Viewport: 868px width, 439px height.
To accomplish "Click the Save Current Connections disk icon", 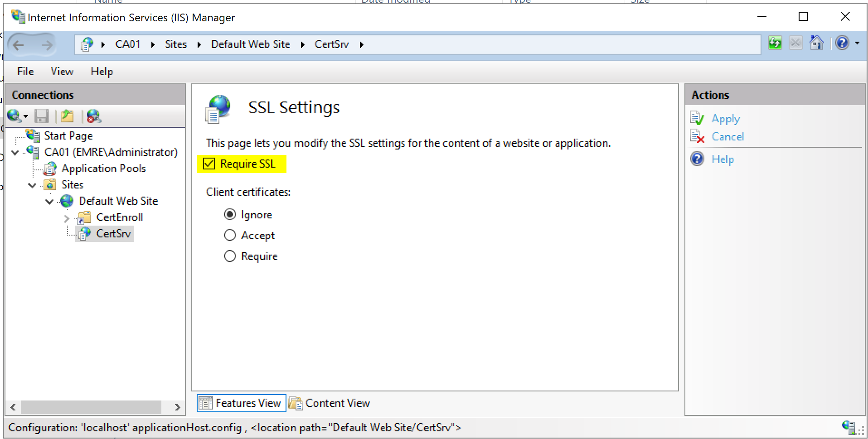I will [42, 116].
